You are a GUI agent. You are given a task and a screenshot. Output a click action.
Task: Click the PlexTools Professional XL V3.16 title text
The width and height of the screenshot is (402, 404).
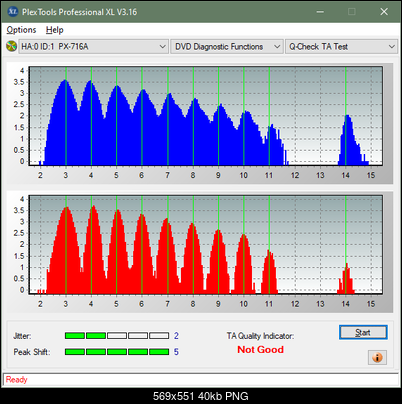tap(79, 12)
